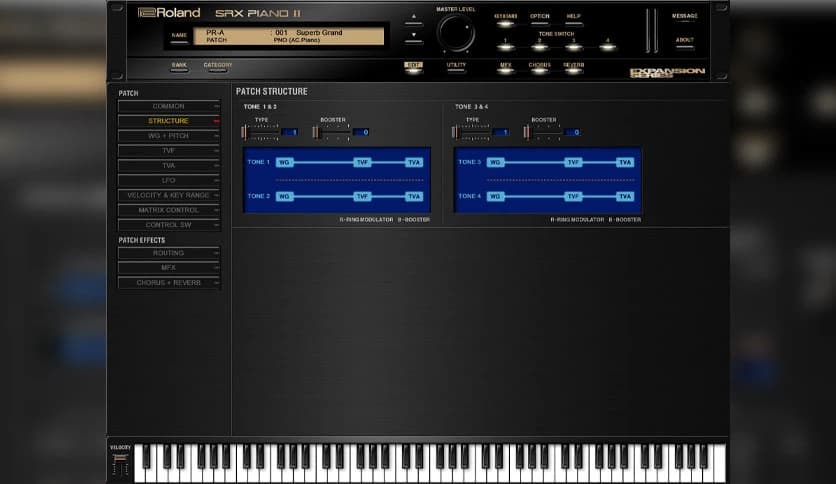The height and width of the screenshot is (484, 836).
Task: Open the Control SW page
Action: click(x=168, y=225)
